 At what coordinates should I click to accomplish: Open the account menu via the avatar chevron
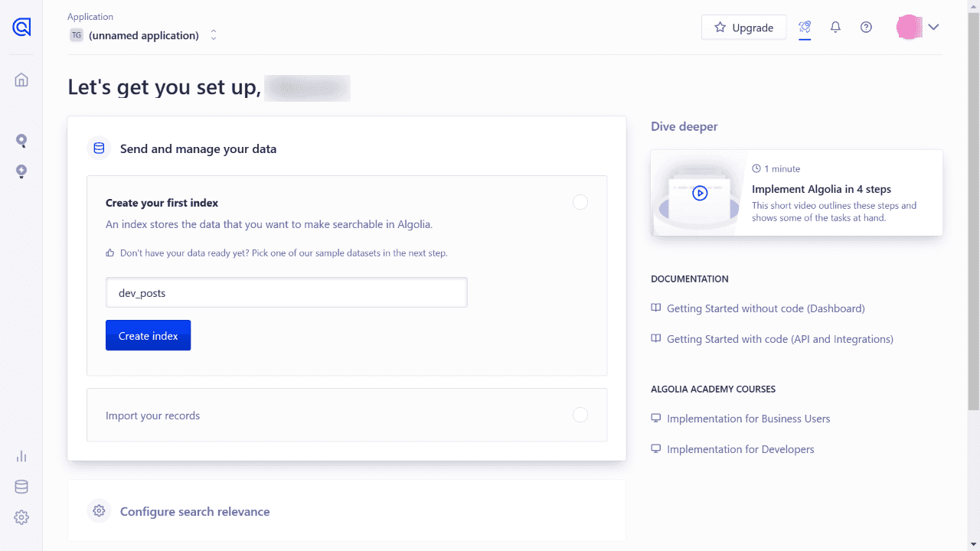[933, 27]
